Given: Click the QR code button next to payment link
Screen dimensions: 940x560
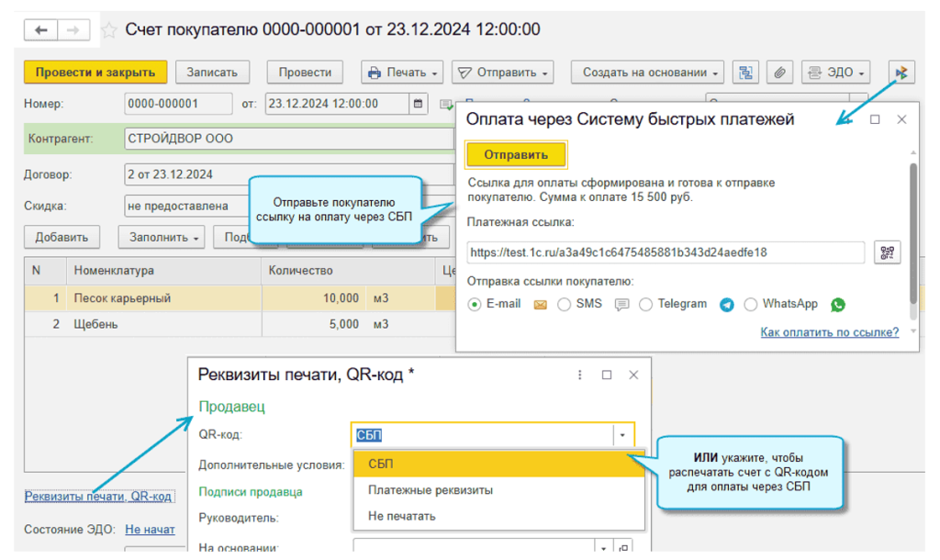Looking at the screenshot, I should click(x=887, y=252).
